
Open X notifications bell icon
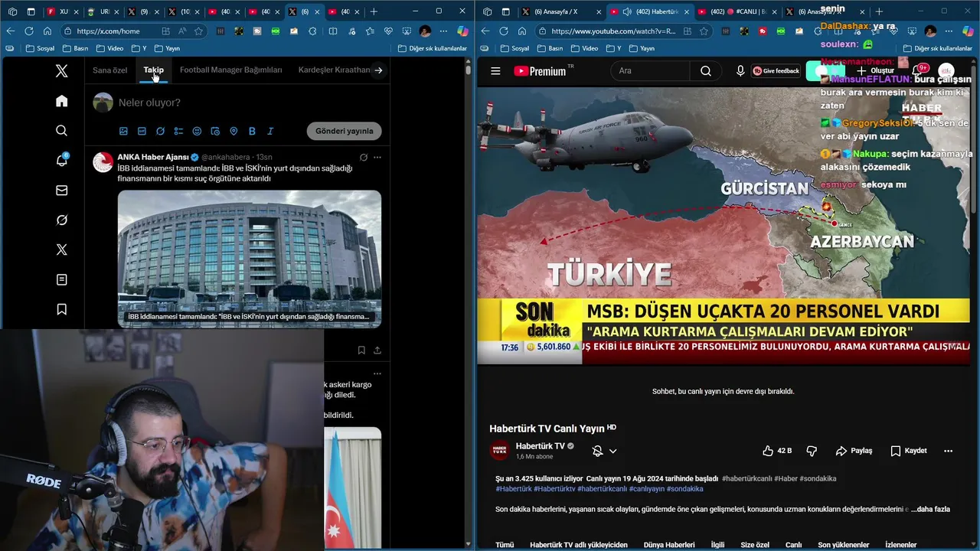click(x=62, y=160)
